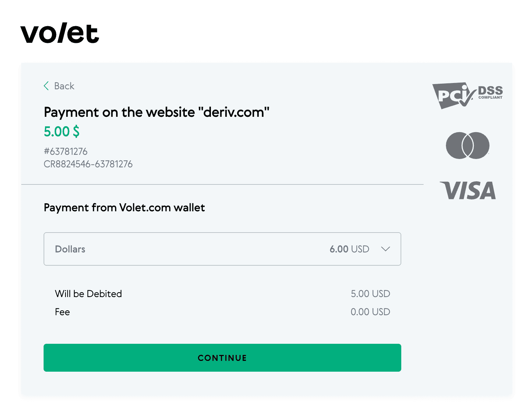Click the heading mentioning deriv.com
Viewport: 532px width, 417px height.
[x=156, y=112]
